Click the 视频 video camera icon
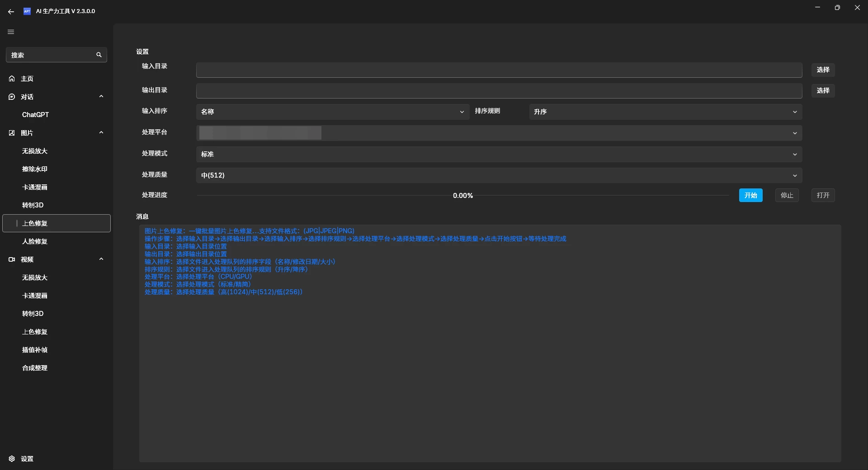Viewport: 868px width, 470px height. 12,259
